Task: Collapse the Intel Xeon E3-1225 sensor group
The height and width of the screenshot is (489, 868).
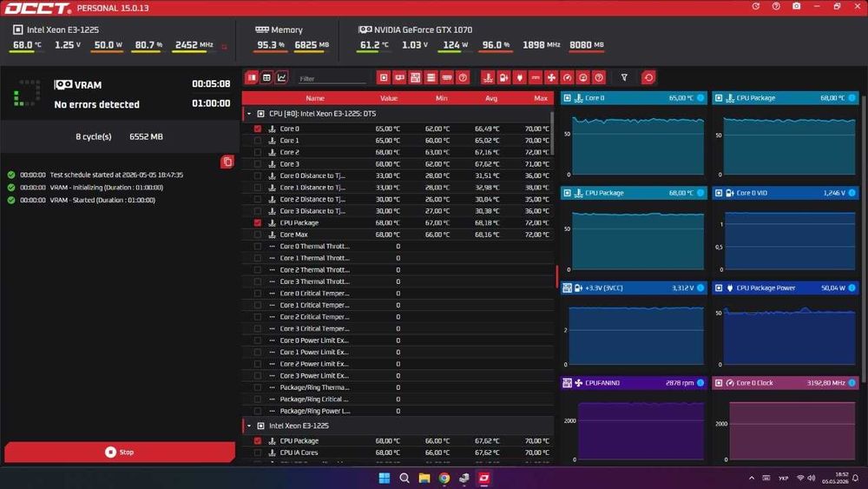Action: tap(249, 426)
